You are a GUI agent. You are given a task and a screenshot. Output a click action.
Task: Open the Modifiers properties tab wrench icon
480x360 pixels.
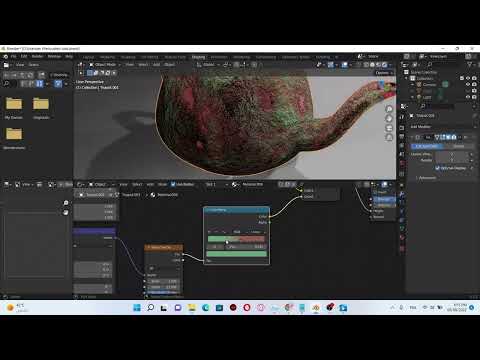(402, 194)
